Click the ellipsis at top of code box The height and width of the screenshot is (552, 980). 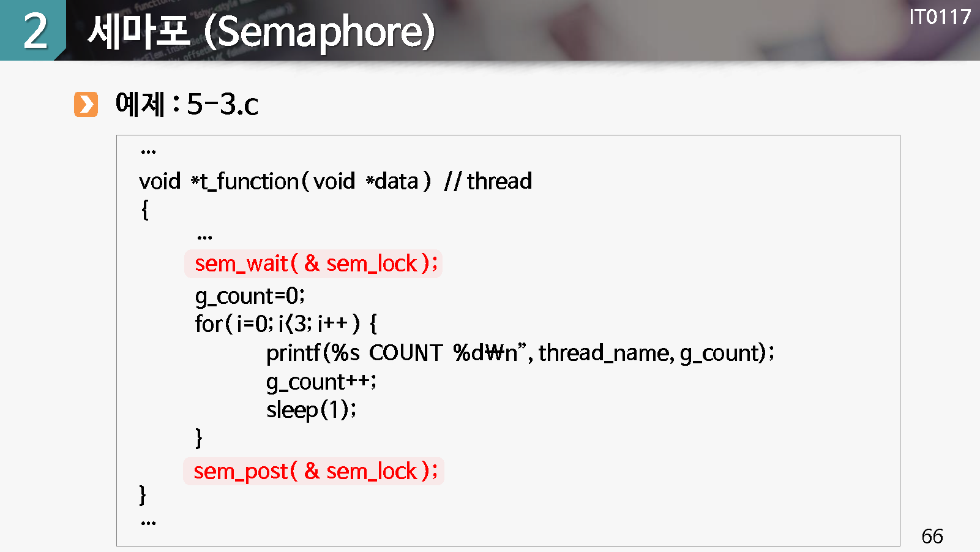point(148,151)
